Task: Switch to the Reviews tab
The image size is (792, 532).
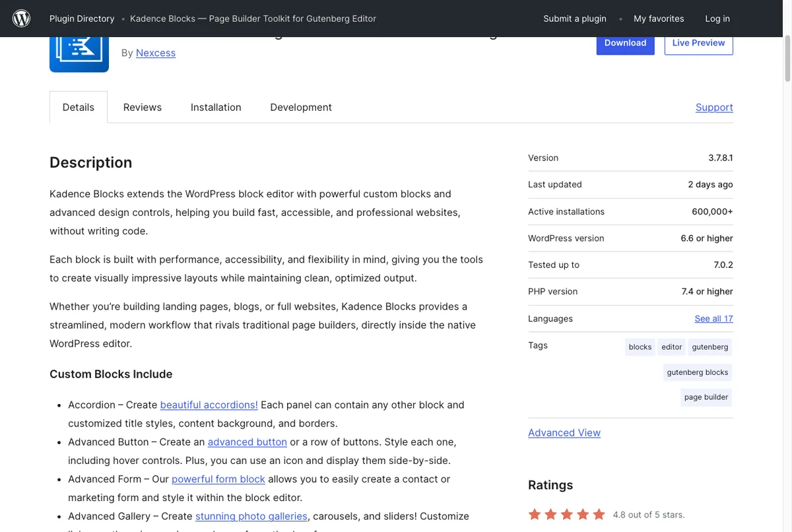Action: click(x=143, y=107)
